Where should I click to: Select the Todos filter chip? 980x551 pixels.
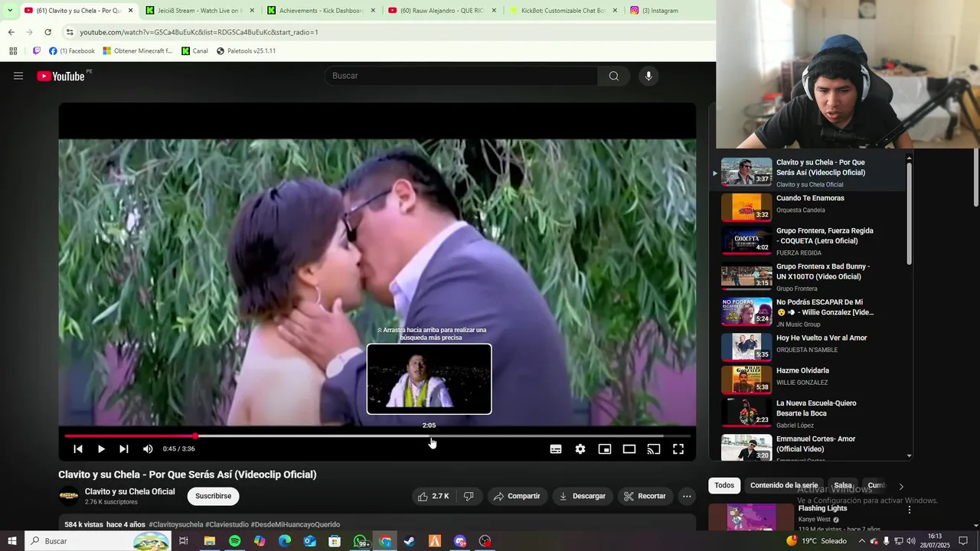click(x=724, y=485)
